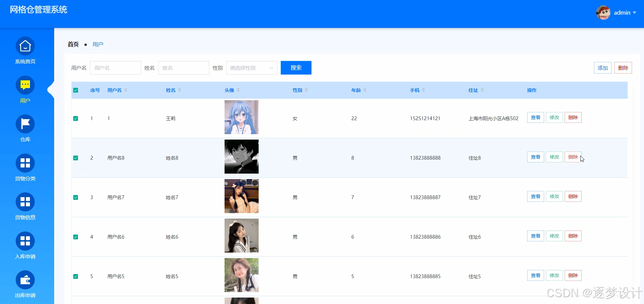The image size is (644, 304).
Task: Click the blue 搜索 button
Action: pyautogui.click(x=296, y=68)
